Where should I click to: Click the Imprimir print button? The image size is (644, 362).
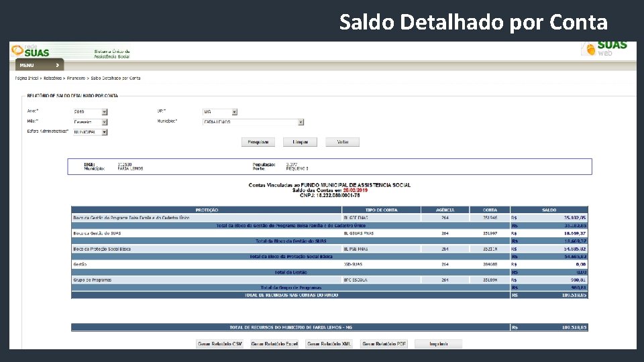[439, 344]
